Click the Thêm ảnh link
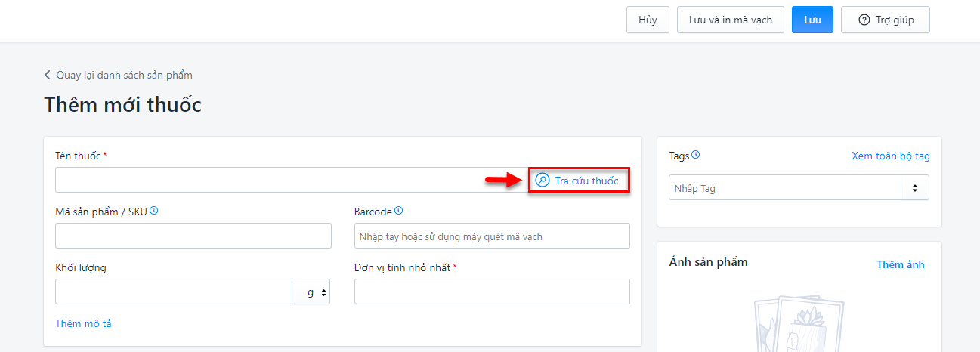The image size is (980, 352). pyautogui.click(x=900, y=264)
